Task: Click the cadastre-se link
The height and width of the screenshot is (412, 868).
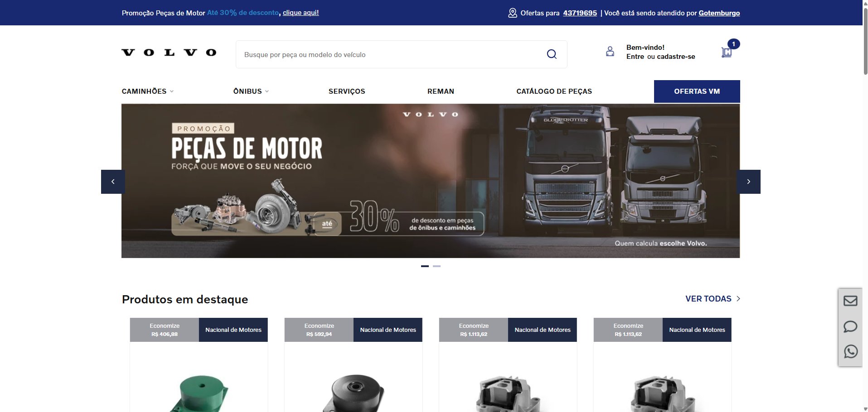Action: (676, 57)
